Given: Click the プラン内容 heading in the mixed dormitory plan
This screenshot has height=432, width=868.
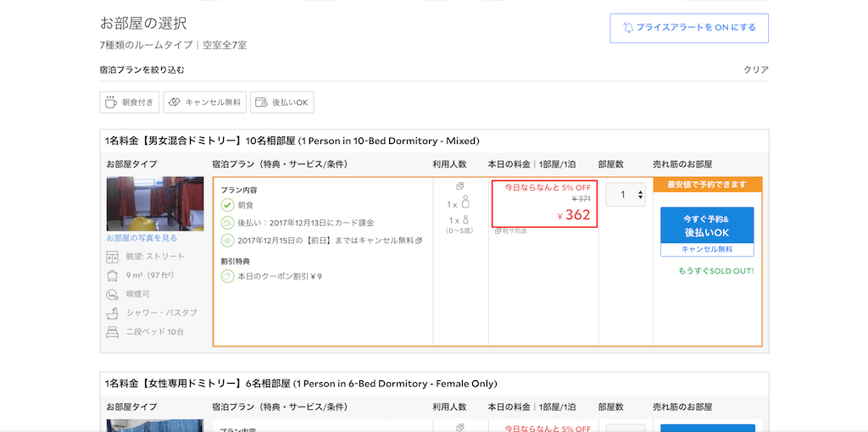Looking at the screenshot, I should pos(239,191).
